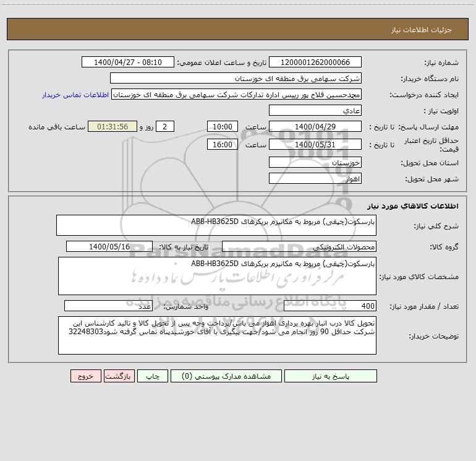Click delivery city field اهواز
The height and width of the screenshot is (461, 476).
coord(315,178)
